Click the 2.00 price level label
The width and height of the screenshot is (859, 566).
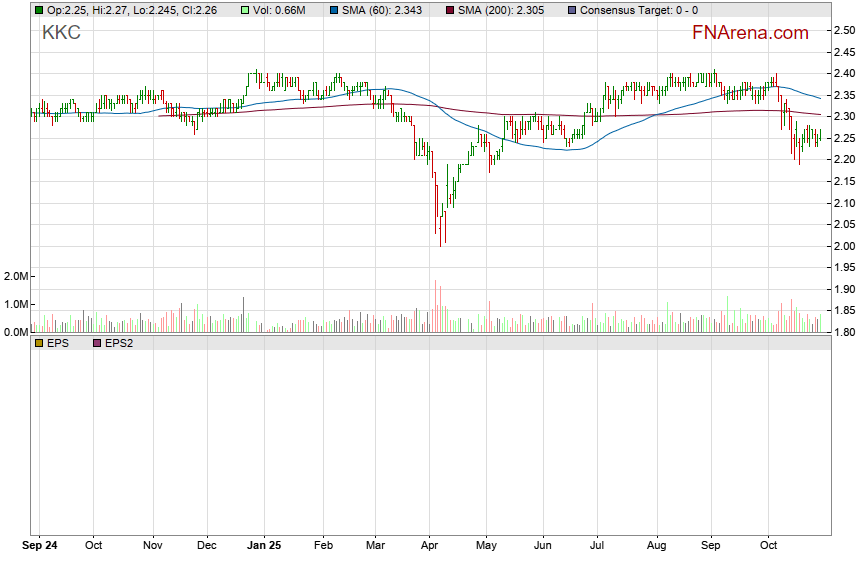tap(844, 246)
